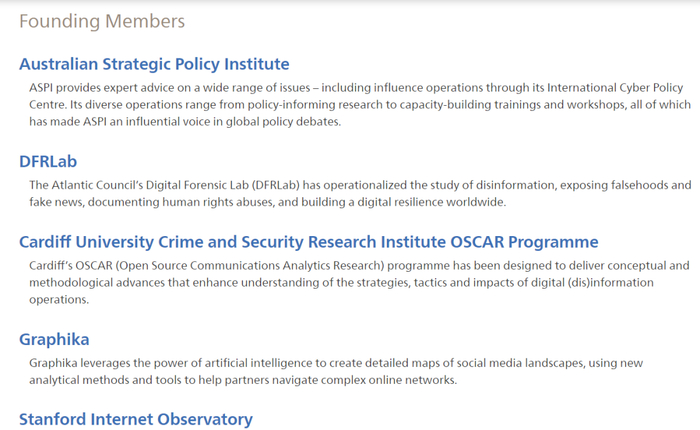Open the Australian Strategic Policy Institute link
700x430 pixels.
point(154,64)
